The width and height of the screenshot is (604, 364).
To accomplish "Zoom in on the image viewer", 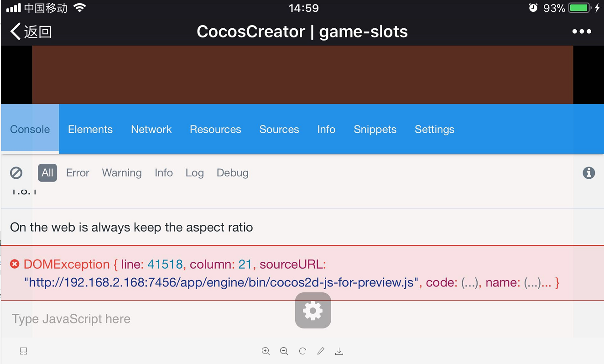I will pyautogui.click(x=266, y=351).
